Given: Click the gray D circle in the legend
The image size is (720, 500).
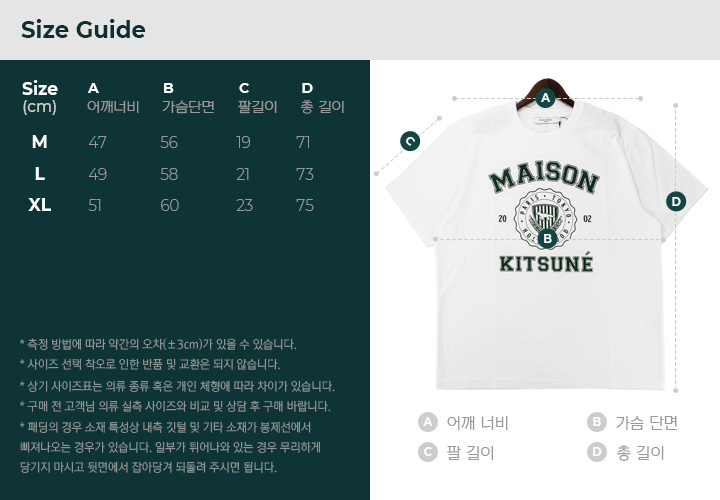Looking at the screenshot, I should (x=597, y=452).
